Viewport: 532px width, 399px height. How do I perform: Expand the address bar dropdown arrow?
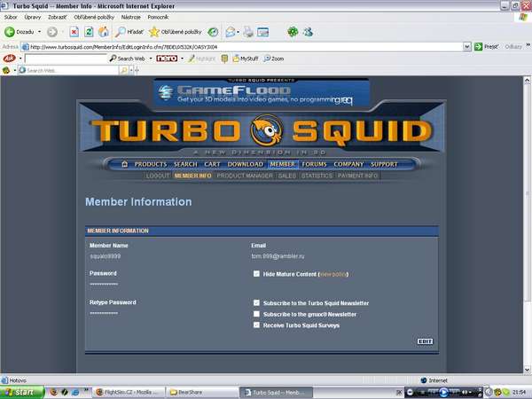[467, 47]
